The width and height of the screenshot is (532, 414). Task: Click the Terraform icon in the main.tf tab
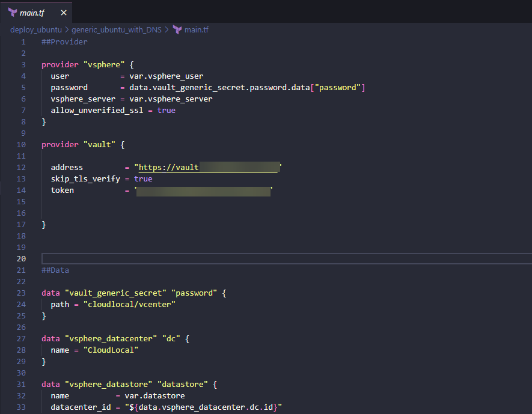(x=13, y=13)
